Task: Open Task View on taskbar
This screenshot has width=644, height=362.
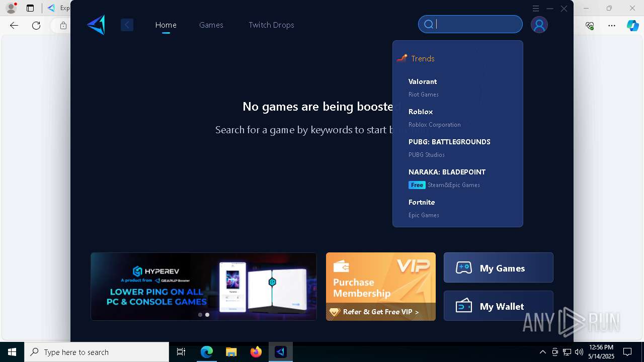Action: [181, 352]
